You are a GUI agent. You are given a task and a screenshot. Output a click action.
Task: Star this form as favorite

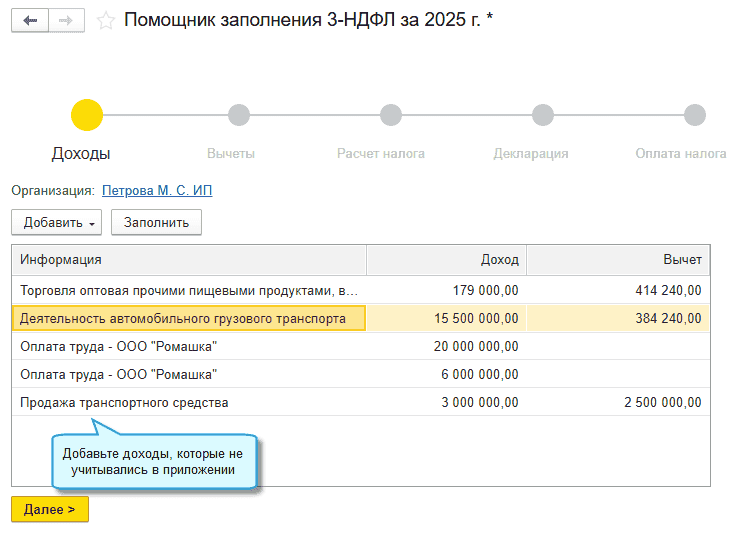coord(105,20)
